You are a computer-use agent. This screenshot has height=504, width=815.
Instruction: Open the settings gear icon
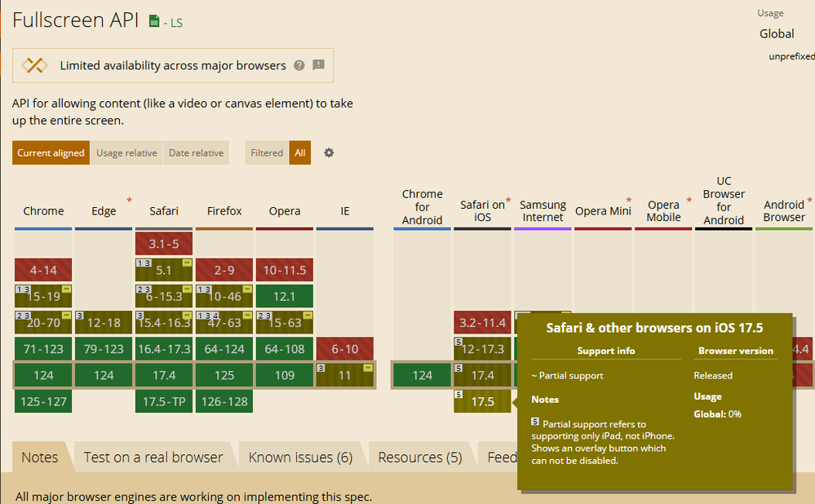(329, 153)
